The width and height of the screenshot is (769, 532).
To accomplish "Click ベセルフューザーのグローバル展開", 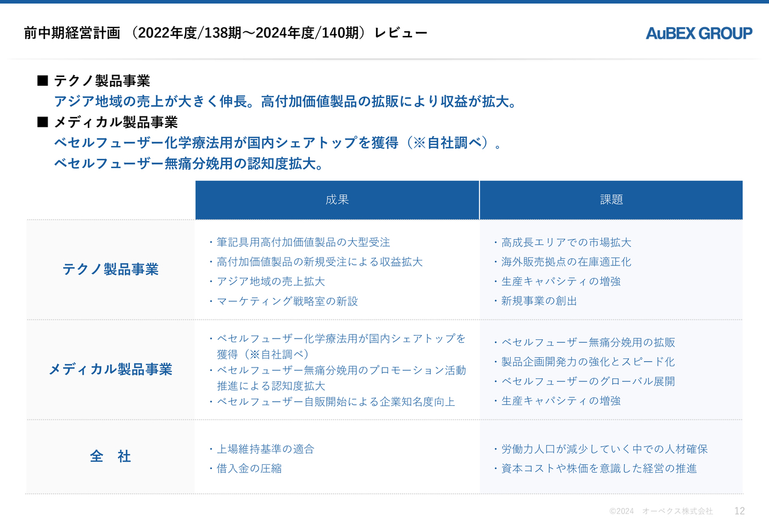I will pos(583,381).
